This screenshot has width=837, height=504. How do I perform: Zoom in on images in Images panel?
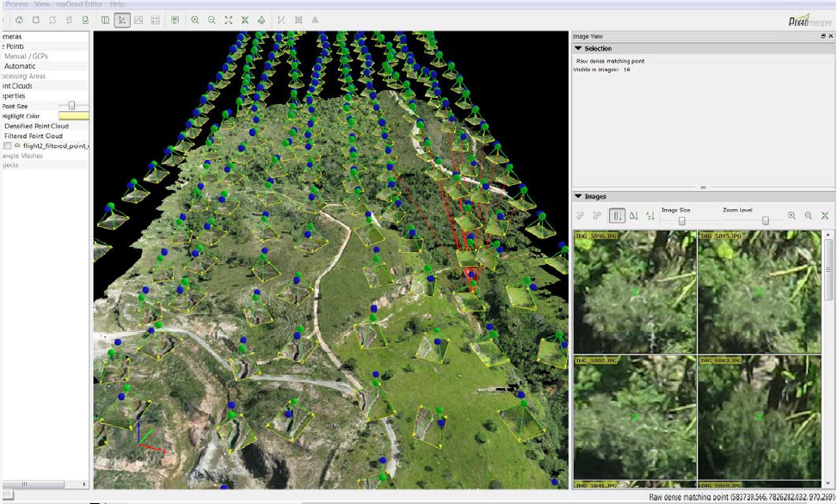click(791, 216)
